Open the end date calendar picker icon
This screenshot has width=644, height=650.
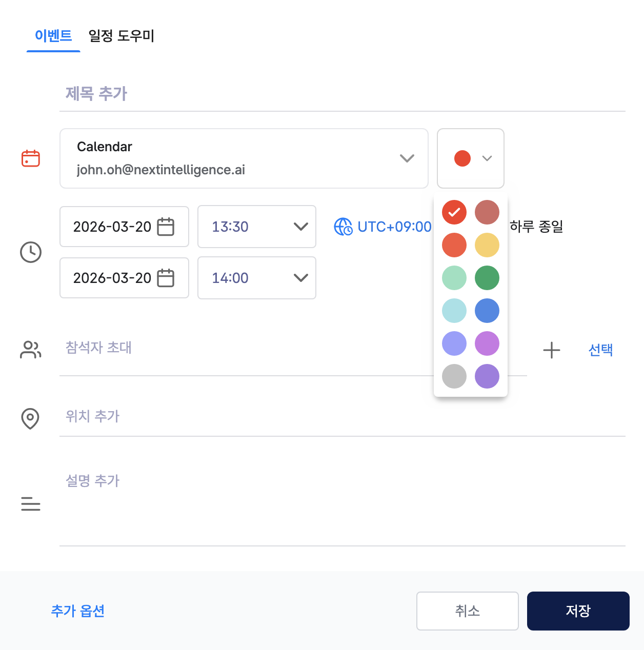[165, 278]
